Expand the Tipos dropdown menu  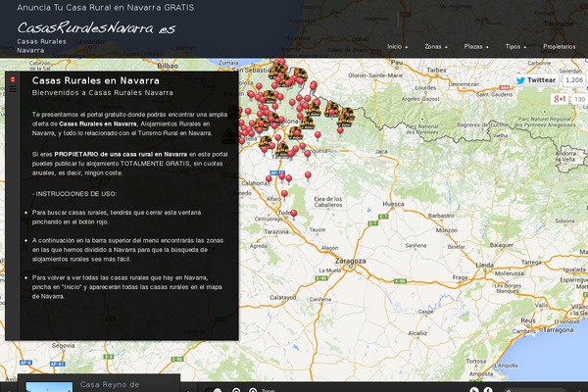pos(515,46)
